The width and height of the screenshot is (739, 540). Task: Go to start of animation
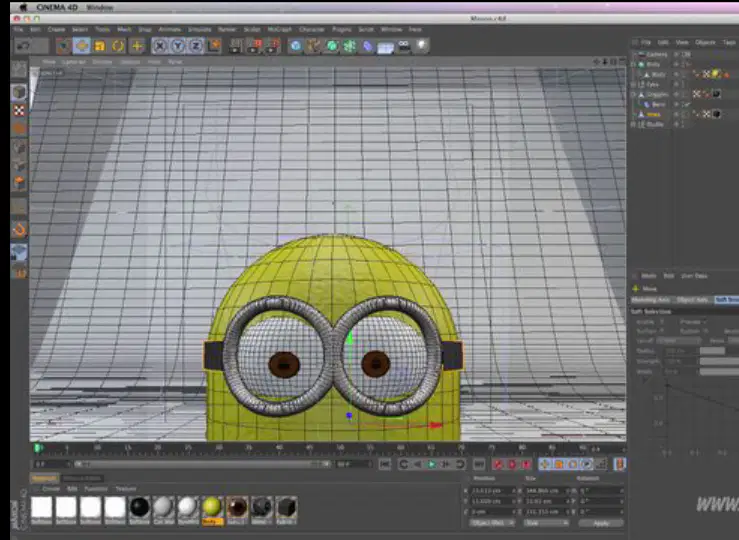[x=385, y=465]
